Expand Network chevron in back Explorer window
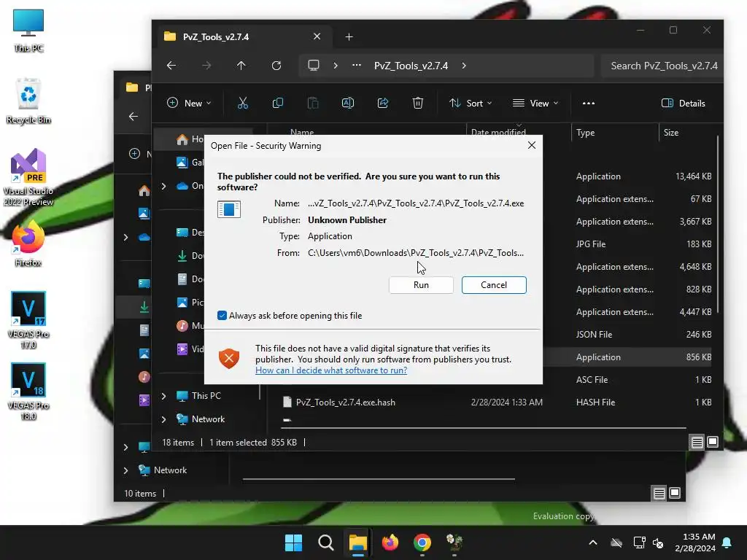 (x=125, y=470)
